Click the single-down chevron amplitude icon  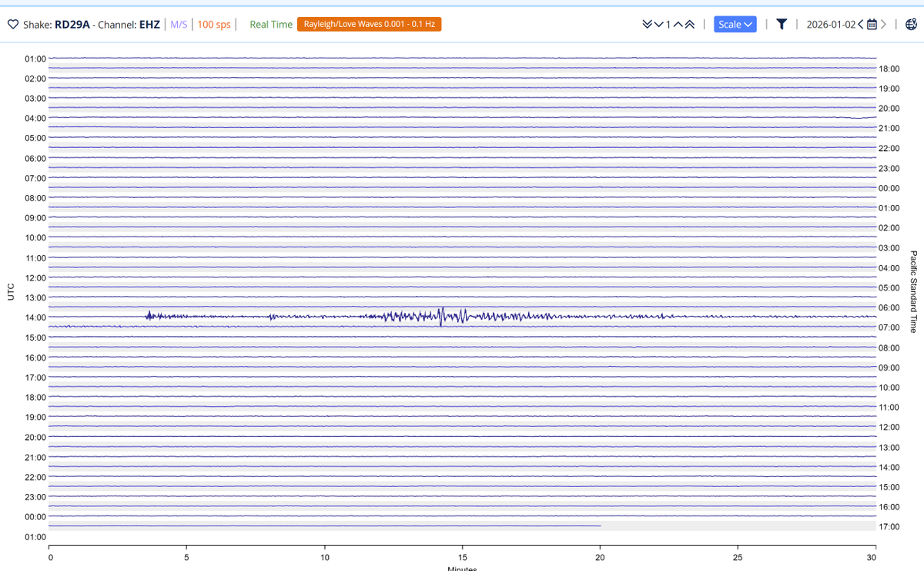click(x=658, y=25)
